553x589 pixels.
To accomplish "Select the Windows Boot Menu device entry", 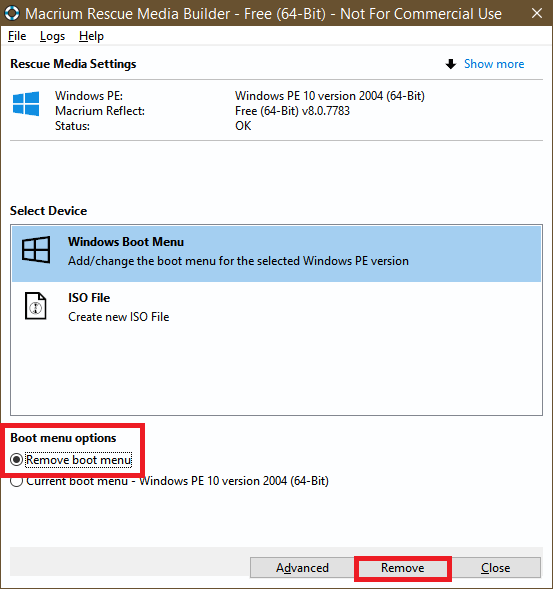I will 276,254.
